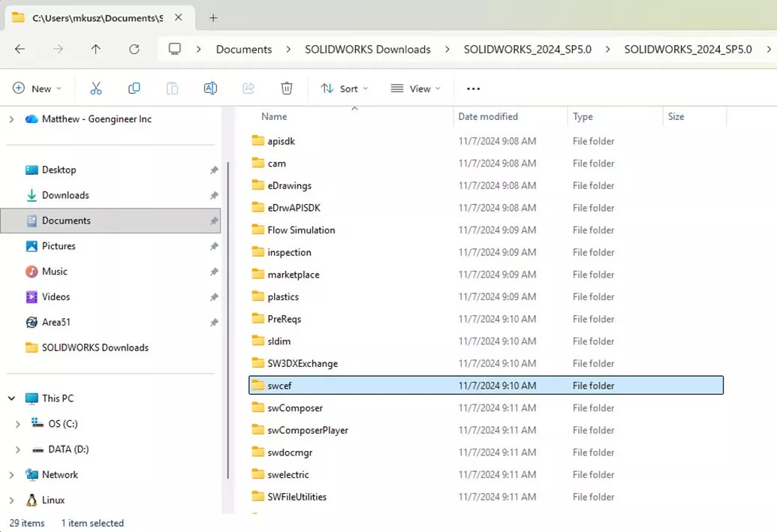Image resolution: width=777 pixels, height=532 pixels.
Task: Close the current Explorer tab
Action: [179, 17]
